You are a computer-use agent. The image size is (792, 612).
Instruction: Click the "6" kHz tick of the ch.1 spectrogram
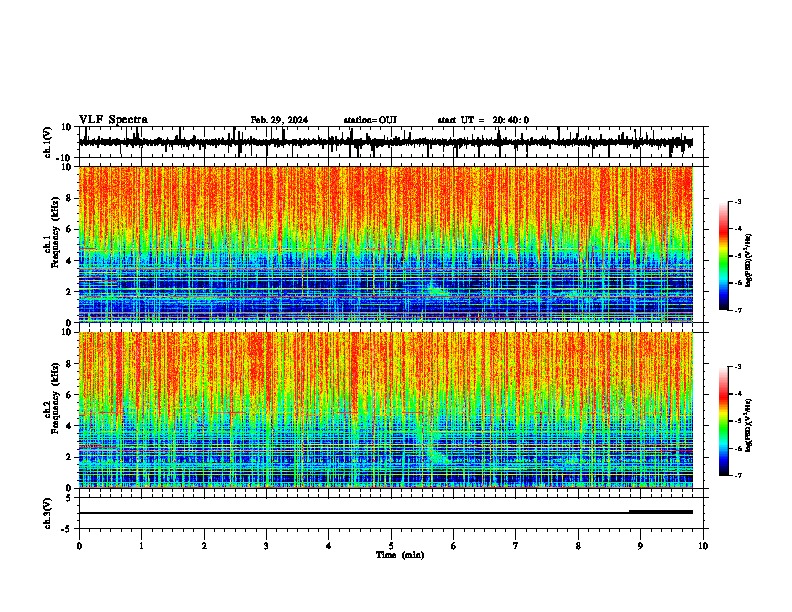(x=69, y=229)
